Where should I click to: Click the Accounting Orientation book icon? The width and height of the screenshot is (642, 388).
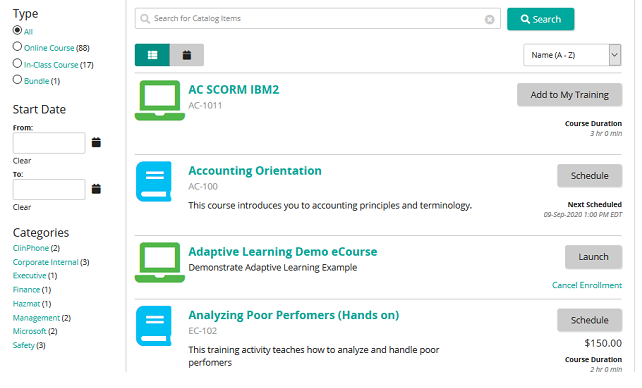click(154, 181)
